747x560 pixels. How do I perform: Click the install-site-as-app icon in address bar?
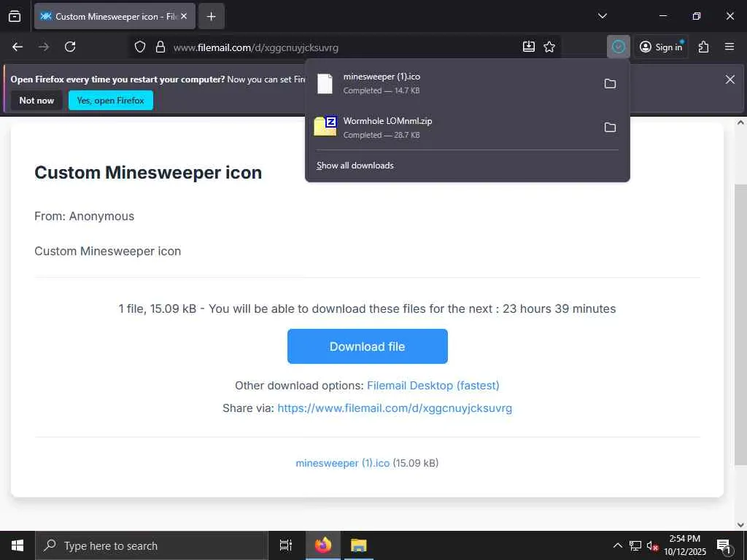[x=529, y=47]
